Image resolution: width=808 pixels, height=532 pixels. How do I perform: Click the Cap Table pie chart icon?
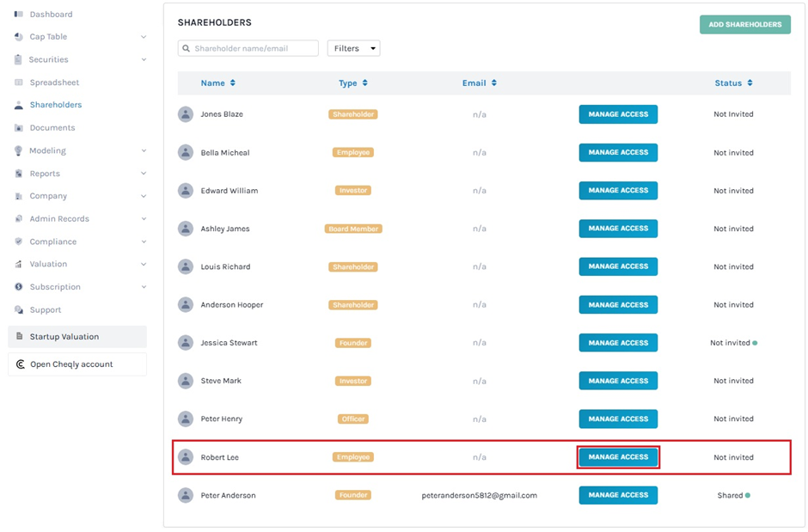click(x=19, y=37)
